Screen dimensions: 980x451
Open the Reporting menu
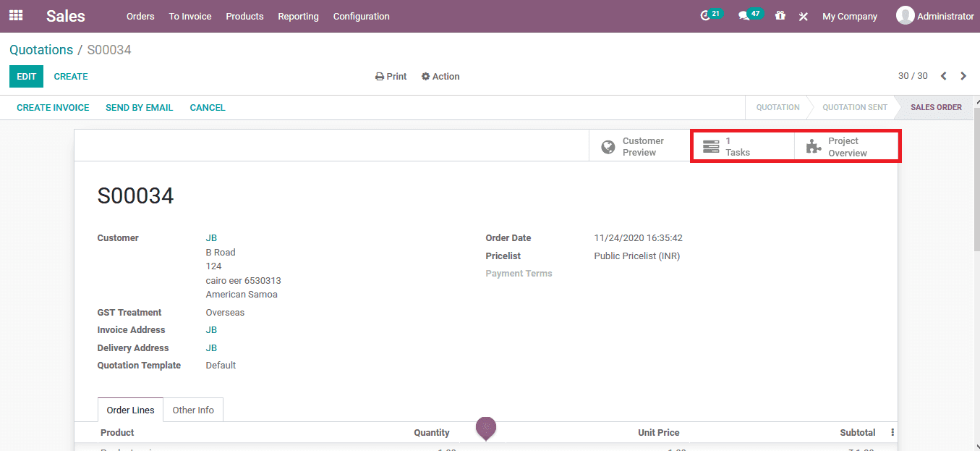(298, 16)
